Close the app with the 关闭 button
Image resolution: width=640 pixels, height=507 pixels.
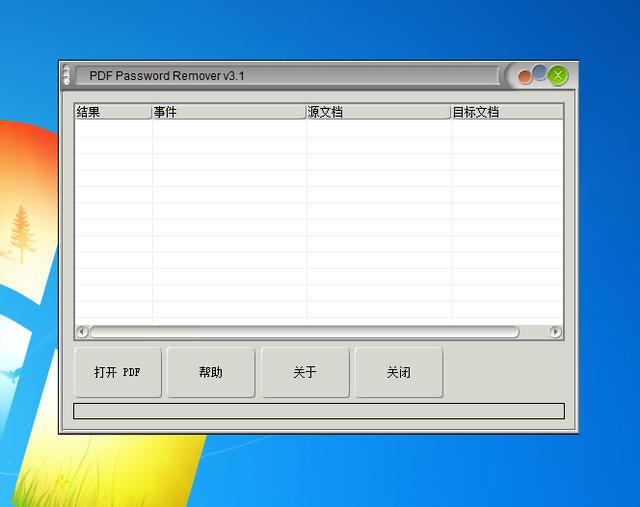tap(399, 372)
